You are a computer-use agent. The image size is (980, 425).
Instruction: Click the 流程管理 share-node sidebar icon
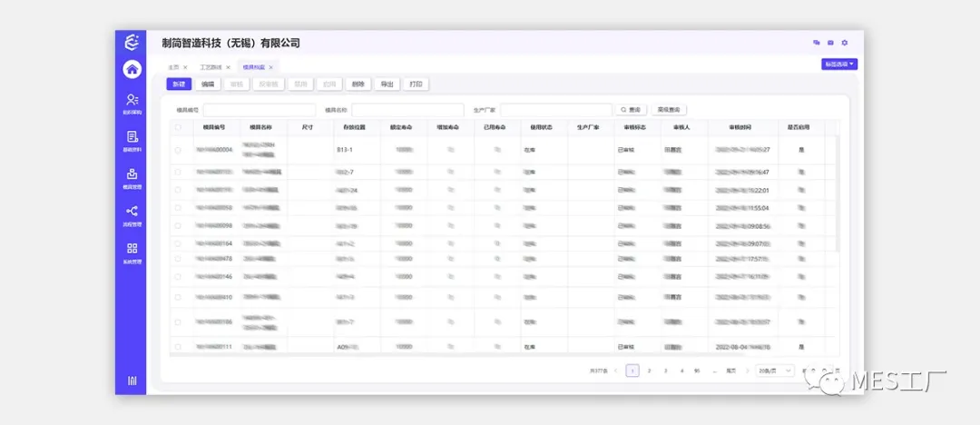[x=132, y=213]
